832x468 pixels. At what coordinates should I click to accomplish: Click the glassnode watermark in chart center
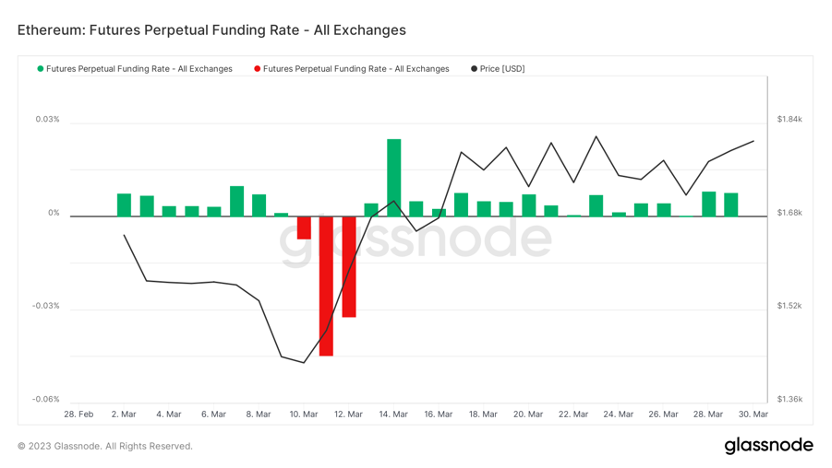pyautogui.click(x=415, y=238)
